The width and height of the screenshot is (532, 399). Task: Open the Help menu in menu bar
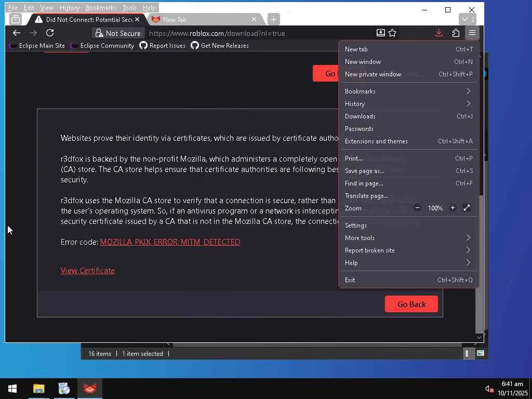(149, 7)
